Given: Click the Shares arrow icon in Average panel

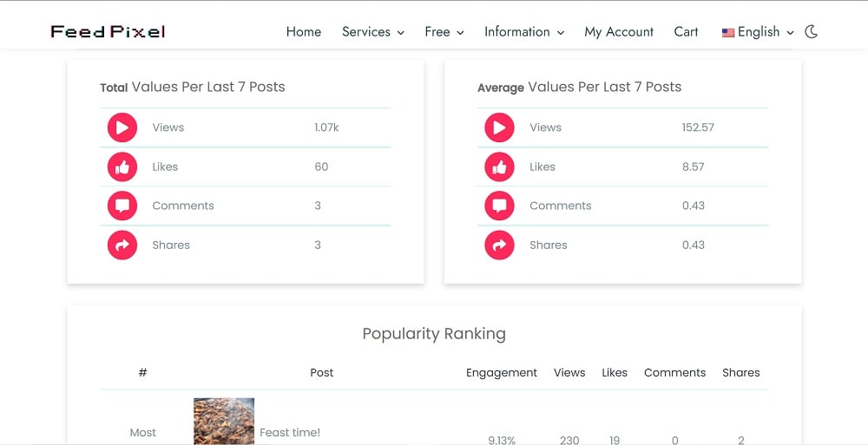Looking at the screenshot, I should pyautogui.click(x=499, y=245).
